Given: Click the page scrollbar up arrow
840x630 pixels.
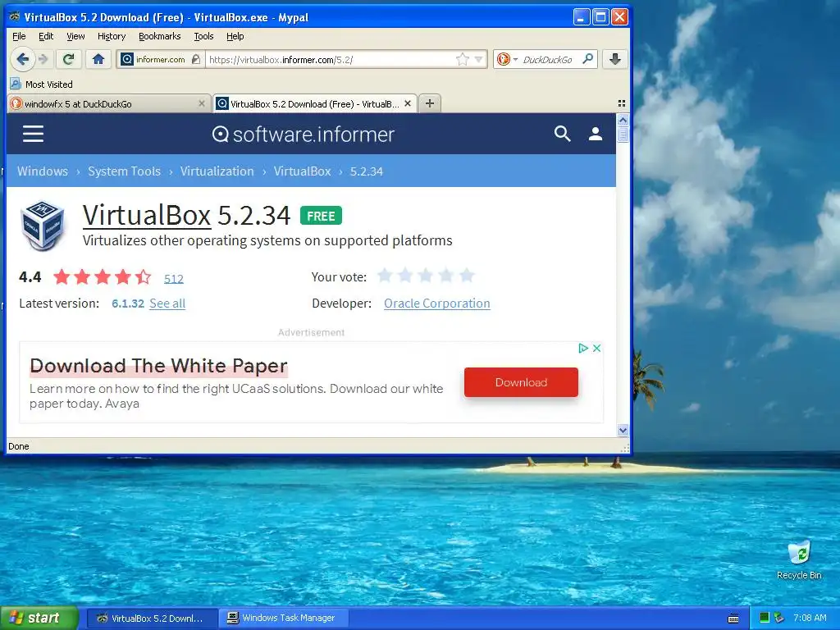Looking at the screenshot, I should [623, 120].
